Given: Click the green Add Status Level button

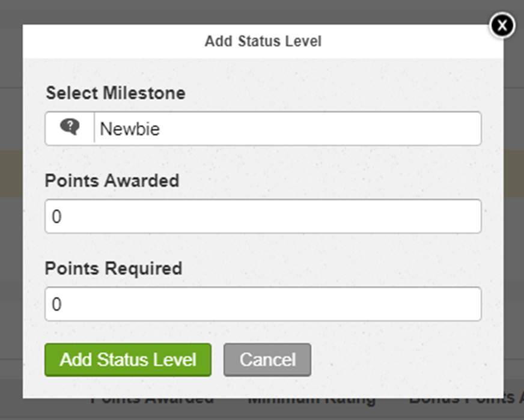Looking at the screenshot, I should pyautogui.click(x=127, y=359).
